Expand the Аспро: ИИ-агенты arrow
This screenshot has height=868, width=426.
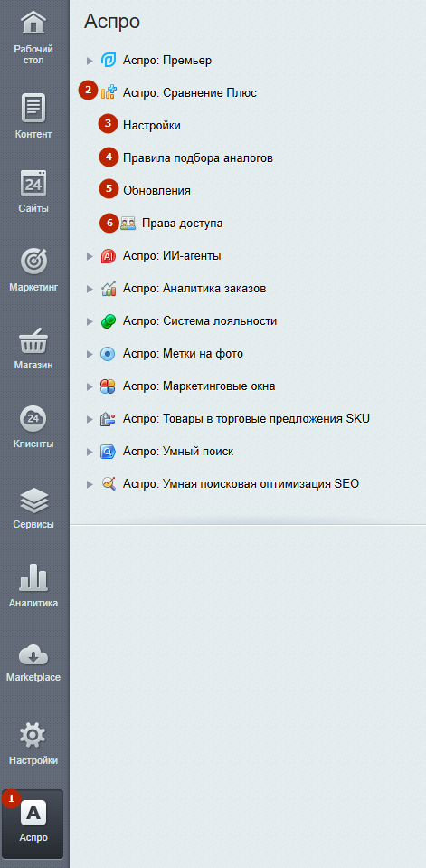(90, 256)
